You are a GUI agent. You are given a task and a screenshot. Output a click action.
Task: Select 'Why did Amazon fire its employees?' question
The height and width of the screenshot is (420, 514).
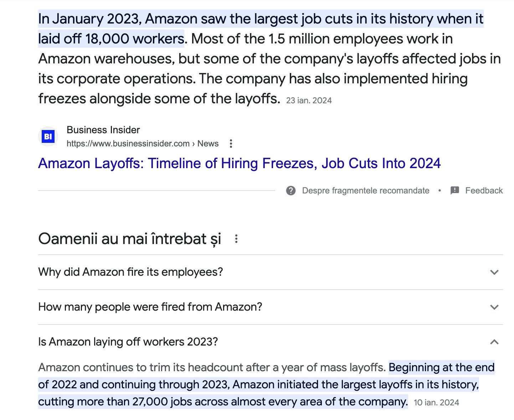coord(130,272)
